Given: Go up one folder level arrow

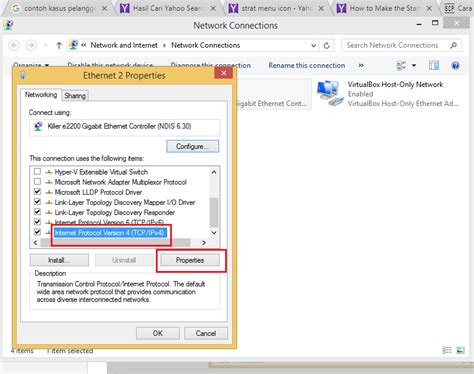Looking at the screenshot, I should [59, 45].
